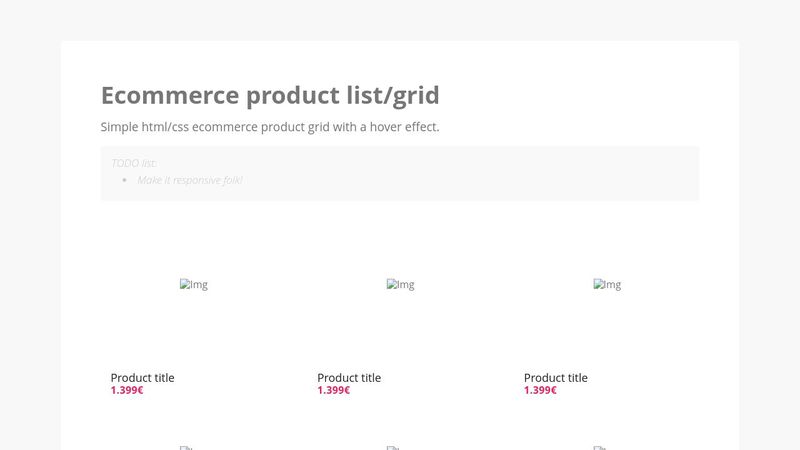Viewport: 800px width, 450px height.
Task: Click the "TODO list:" label
Action: pos(134,163)
